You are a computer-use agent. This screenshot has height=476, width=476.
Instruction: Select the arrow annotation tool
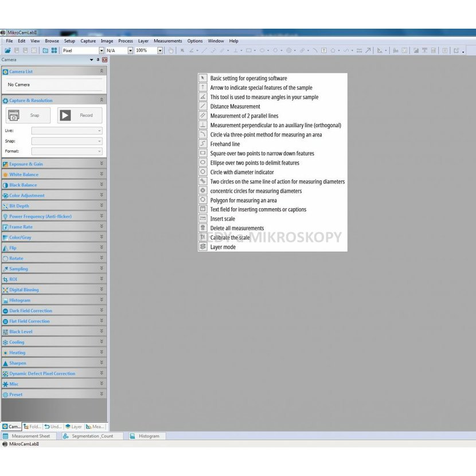click(x=368, y=50)
